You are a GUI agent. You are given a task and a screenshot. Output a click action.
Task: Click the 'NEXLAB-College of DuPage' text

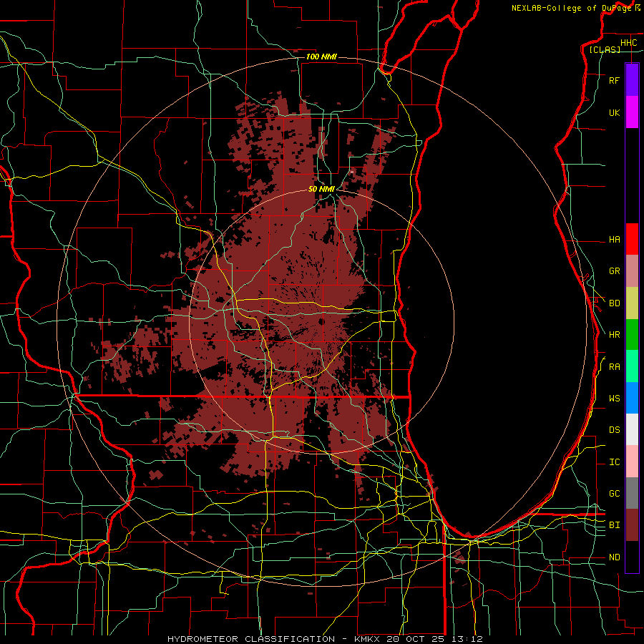click(571, 8)
